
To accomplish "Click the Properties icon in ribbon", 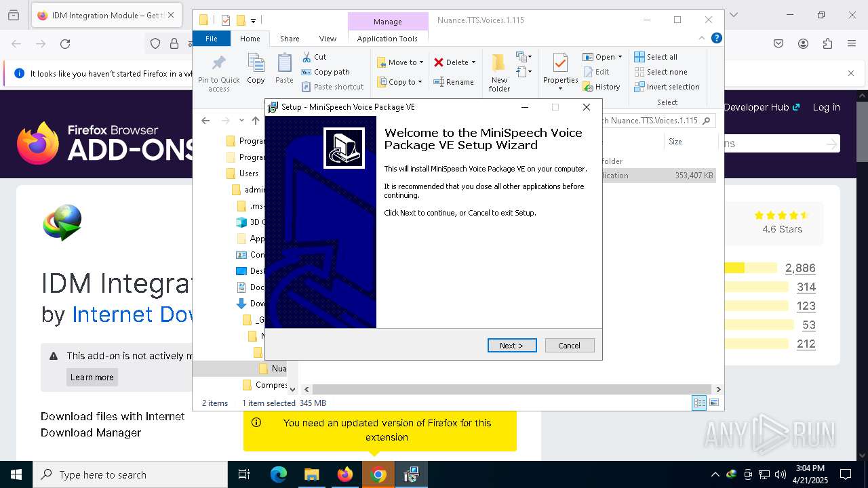I will [x=560, y=68].
